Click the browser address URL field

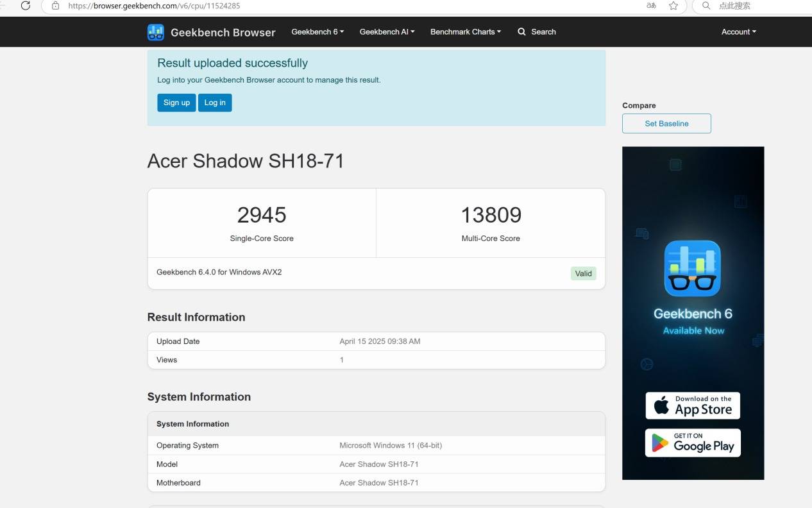coord(321,6)
